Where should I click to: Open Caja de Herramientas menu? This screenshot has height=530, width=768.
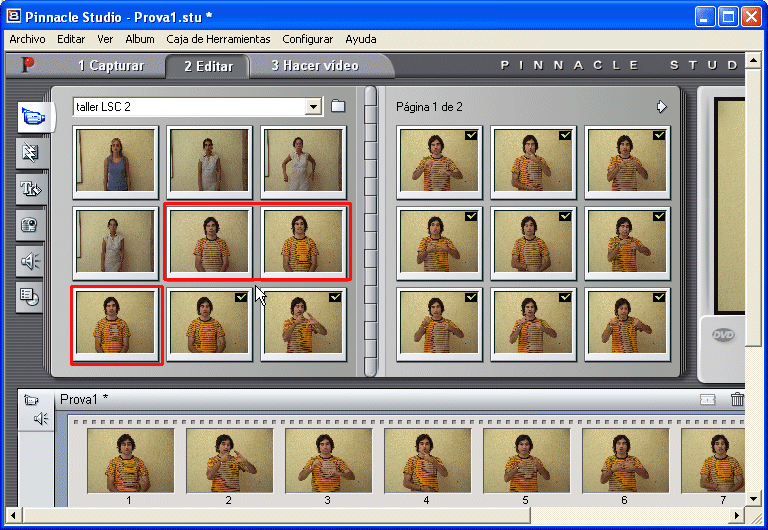click(218, 39)
